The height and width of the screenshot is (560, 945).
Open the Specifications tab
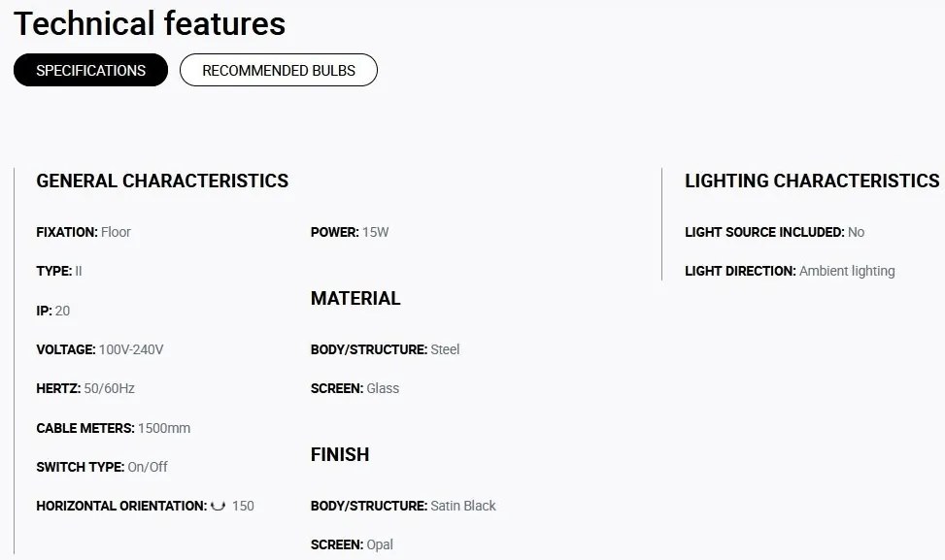[x=90, y=70]
